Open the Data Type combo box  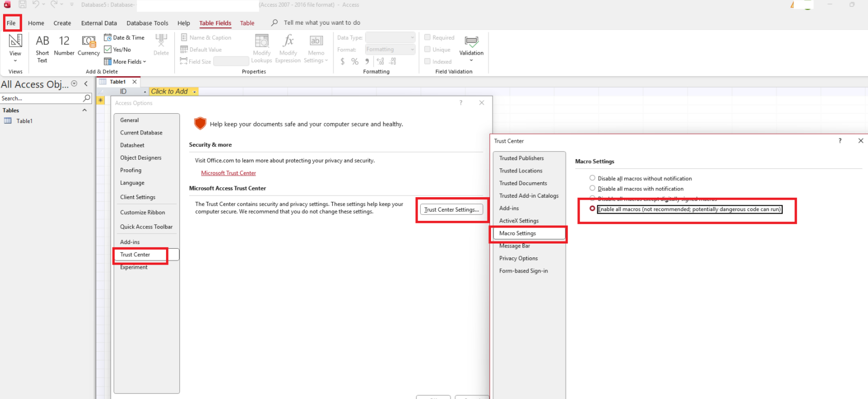tap(390, 38)
